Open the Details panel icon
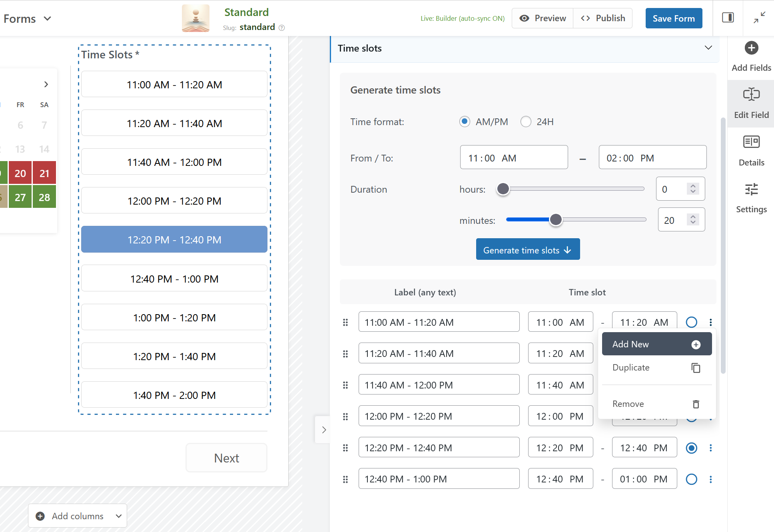This screenshot has width=774, height=532. (x=751, y=142)
